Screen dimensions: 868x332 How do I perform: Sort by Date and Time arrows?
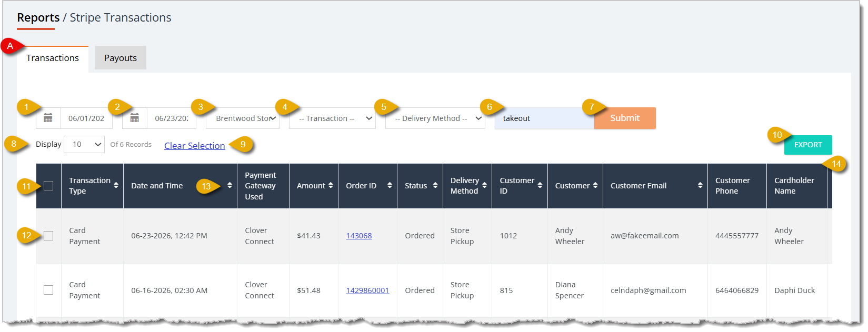click(x=230, y=185)
